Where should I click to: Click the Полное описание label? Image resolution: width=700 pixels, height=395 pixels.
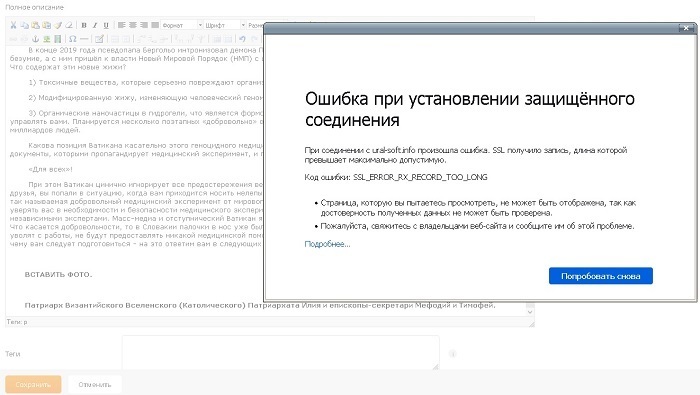[34, 8]
